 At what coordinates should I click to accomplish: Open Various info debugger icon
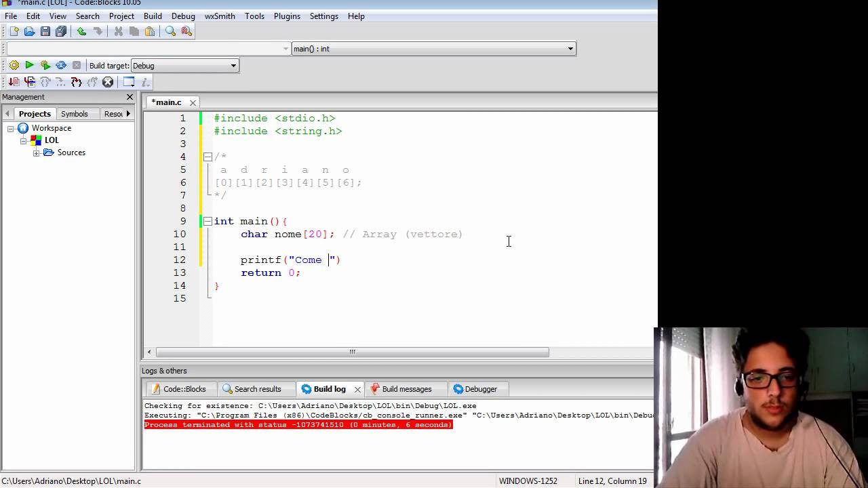click(x=144, y=82)
